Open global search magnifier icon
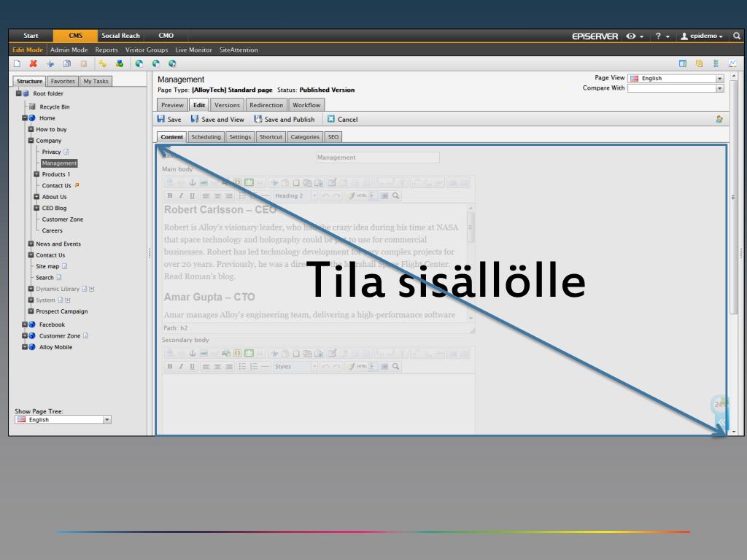747x560 pixels. (737, 36)
